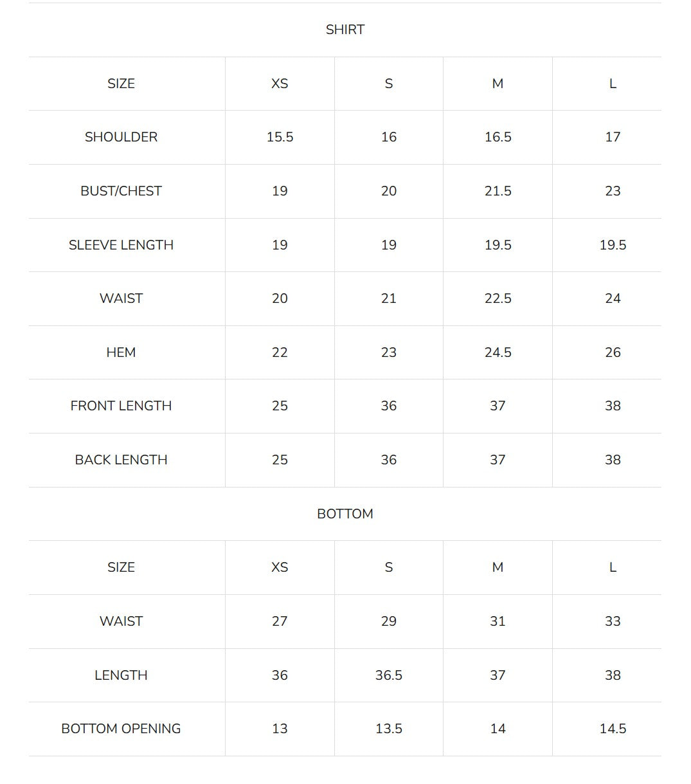Click the shirt XS size column header

[280, 84]
